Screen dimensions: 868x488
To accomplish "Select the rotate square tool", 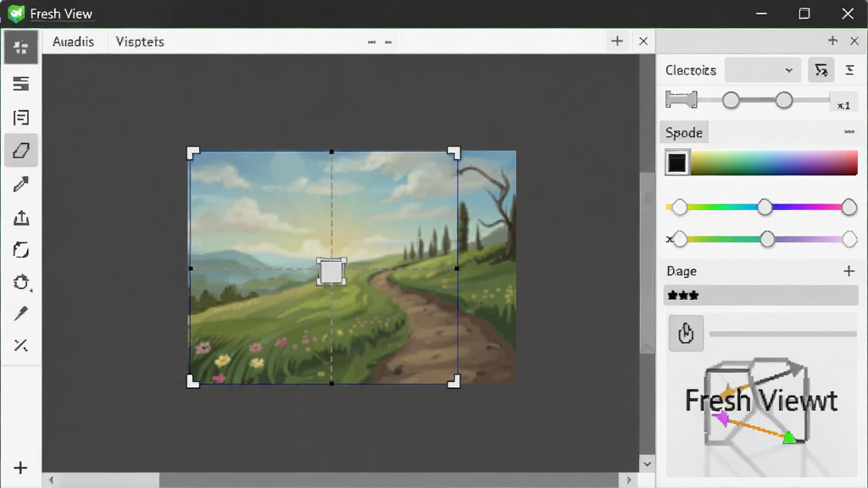I will (21, 250).
